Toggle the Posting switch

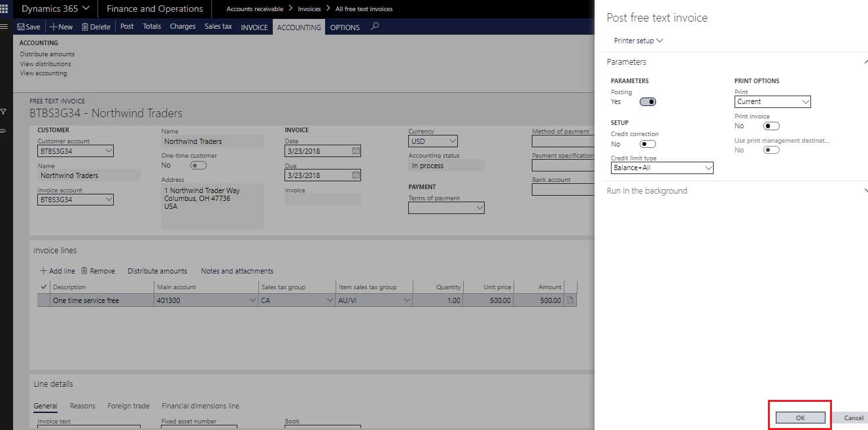(x=648, y=101)
